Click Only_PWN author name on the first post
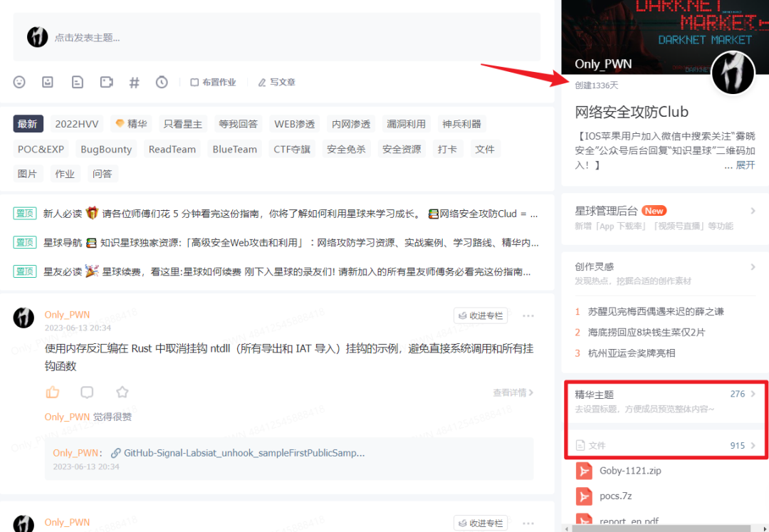The width and height of the screenshot is (769, 532). pos(67,315)
